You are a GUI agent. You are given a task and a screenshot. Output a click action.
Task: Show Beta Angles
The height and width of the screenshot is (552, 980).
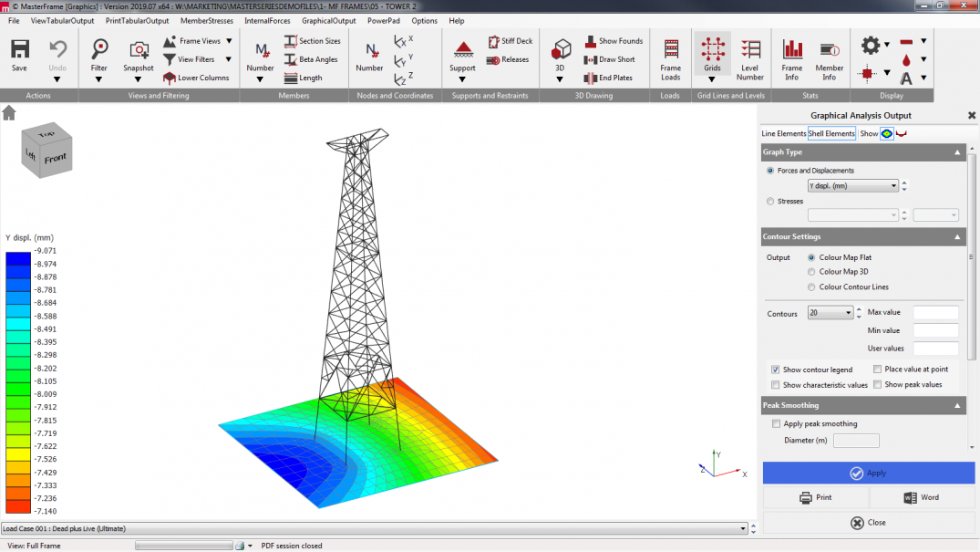pos(311,59)
